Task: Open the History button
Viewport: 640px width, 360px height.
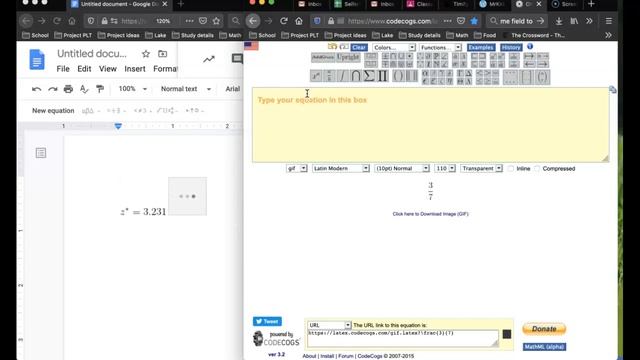Action: [x=511, y=47]
